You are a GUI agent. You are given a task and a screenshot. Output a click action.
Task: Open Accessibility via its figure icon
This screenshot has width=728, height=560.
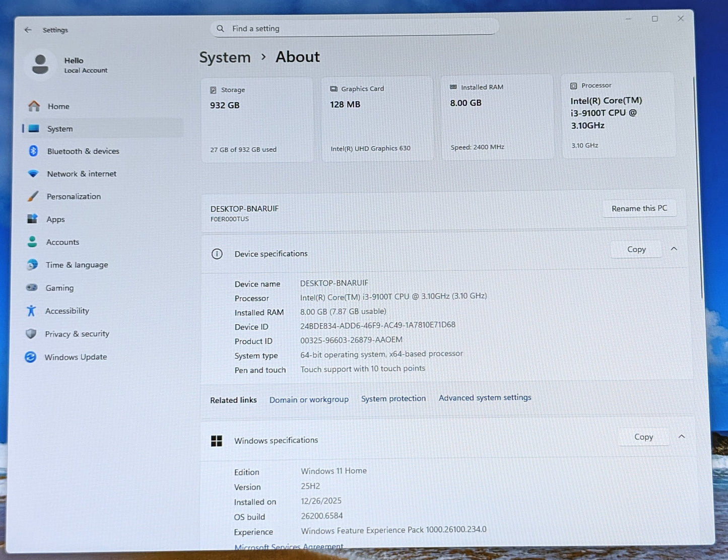click(x=31, y=311)
